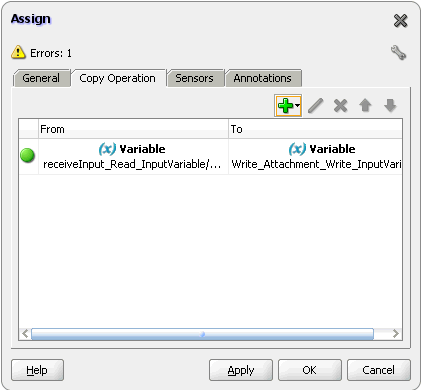Click the scrollbar left arrow
Viewport: 421px width, 390px height.
(x=25, y=334)
